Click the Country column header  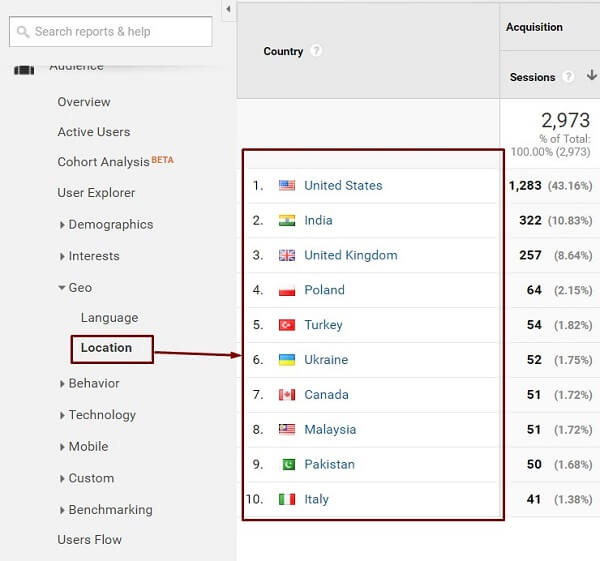(283, 51)
